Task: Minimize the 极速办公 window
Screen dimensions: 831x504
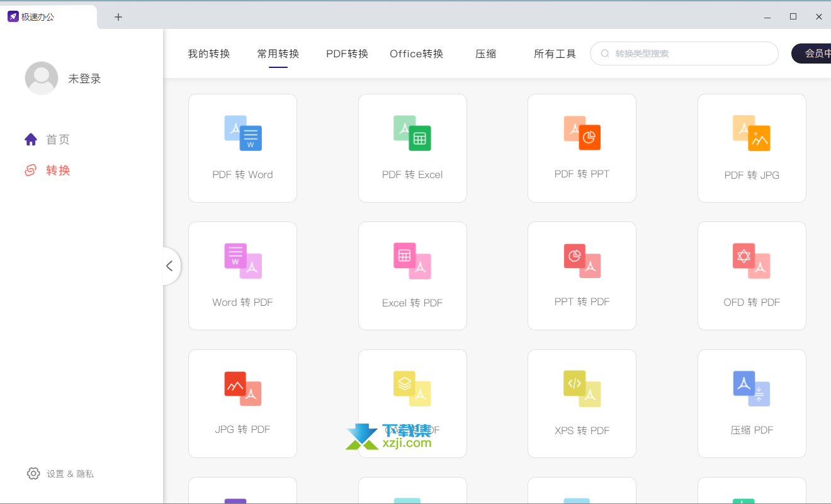Action: pos(767,17)
